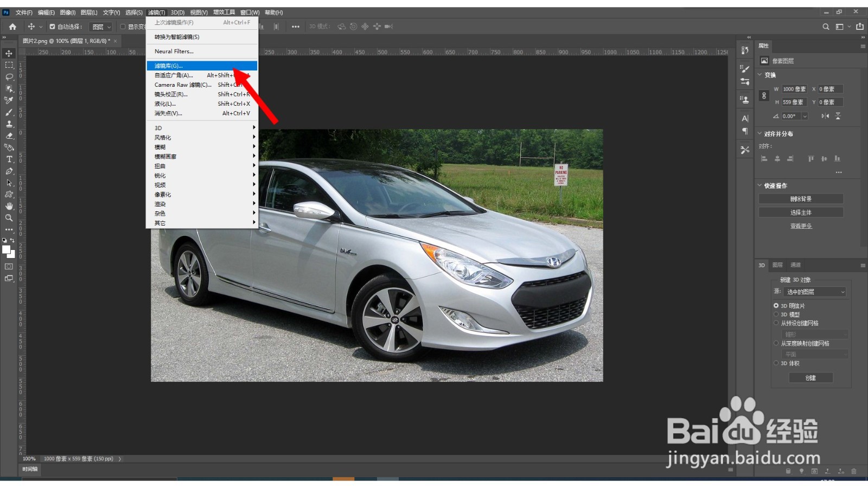Switch to the 图层 panel tab
Screen dimensions: 868x488
[x=777, y=265]
